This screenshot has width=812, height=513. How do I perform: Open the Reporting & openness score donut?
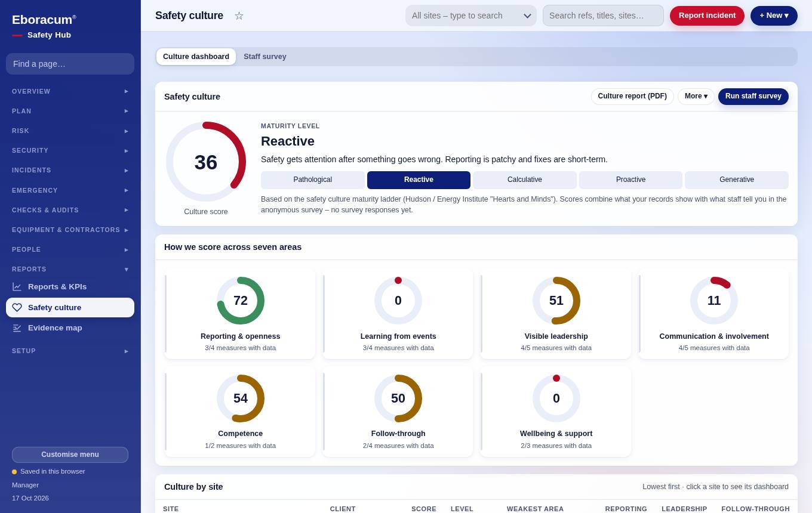coord(241,301)
